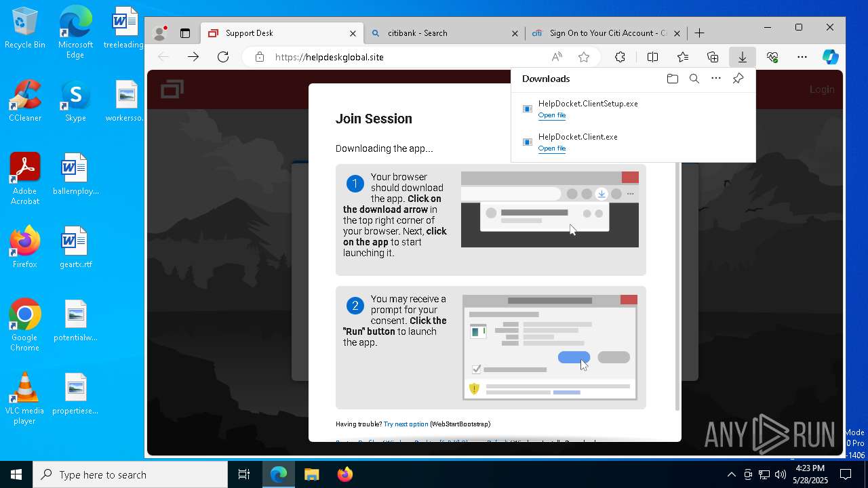
Task: Click the Join Session dialog scrollbar
Action: [677, 286]
